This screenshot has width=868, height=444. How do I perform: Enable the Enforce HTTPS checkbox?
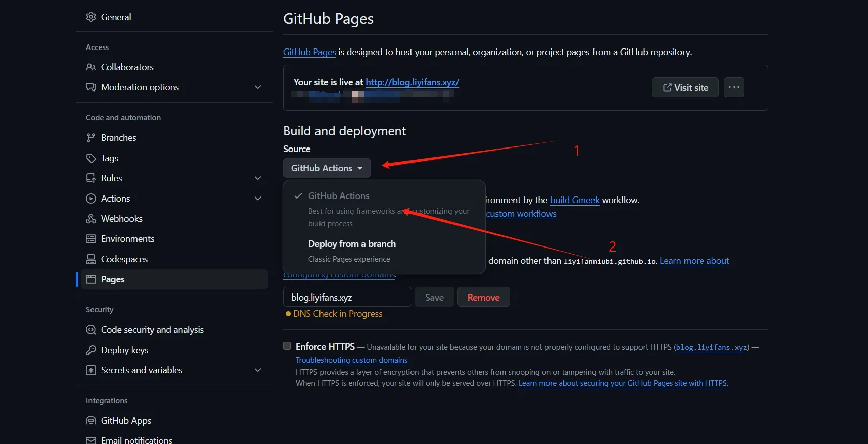click(287, 346)
